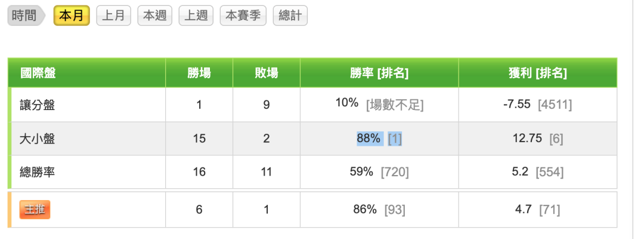644x239 pixels.
Task: Click the 勝率 [排名] column header
Action: [379, 73]
